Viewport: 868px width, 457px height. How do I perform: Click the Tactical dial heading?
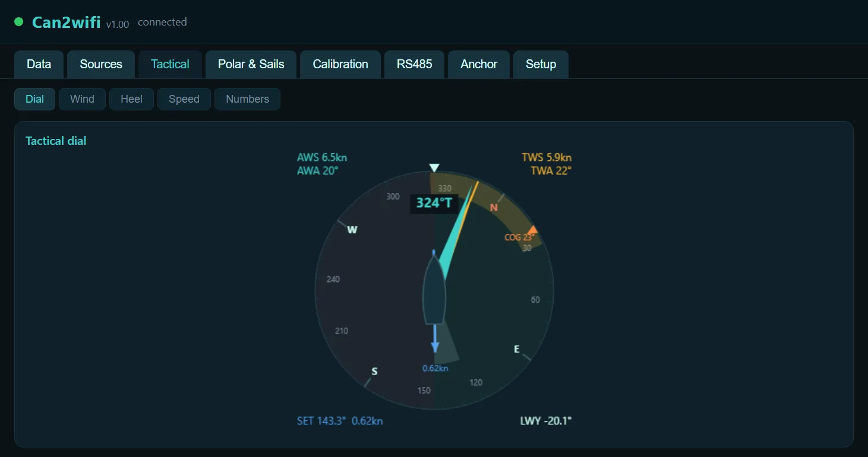tap(56, 141)
